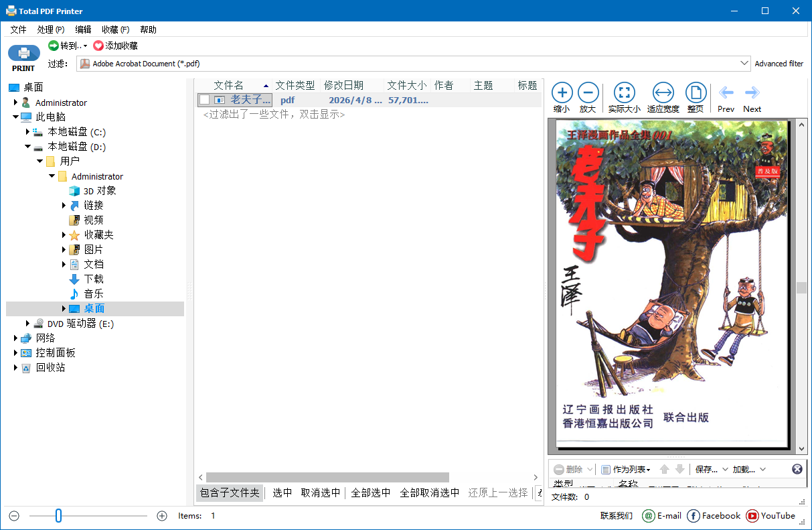Image resolution: width=812 pixels, height=530 pixels.
Task: Toggle the 包含子文件夹 option
Action: tap(230, 492)
